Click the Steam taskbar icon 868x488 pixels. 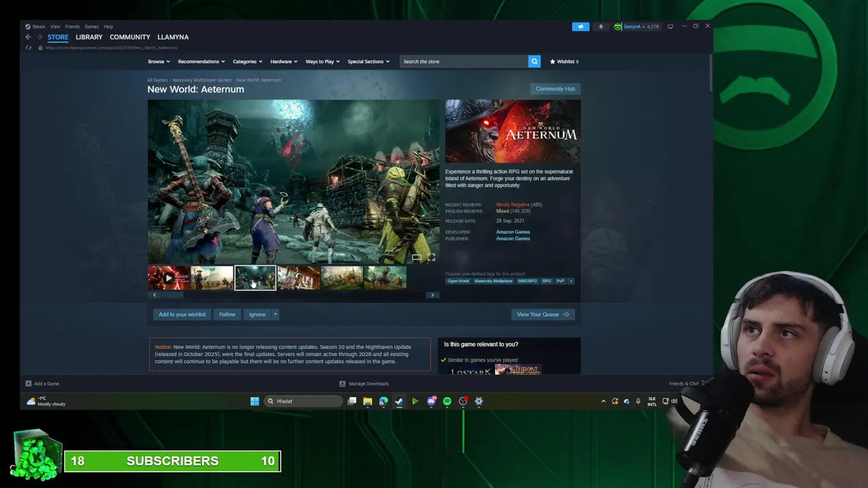point(399,401)
